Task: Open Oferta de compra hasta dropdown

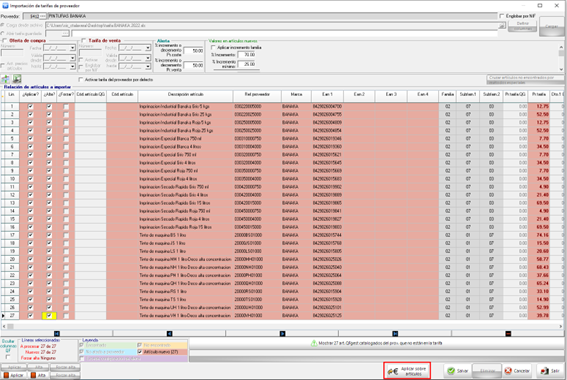Action: coord(72,67)
